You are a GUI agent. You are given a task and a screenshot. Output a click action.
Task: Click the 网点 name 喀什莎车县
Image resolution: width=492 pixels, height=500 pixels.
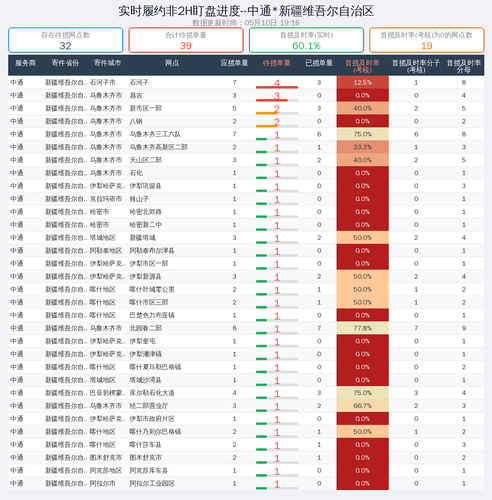click(146, 445)
